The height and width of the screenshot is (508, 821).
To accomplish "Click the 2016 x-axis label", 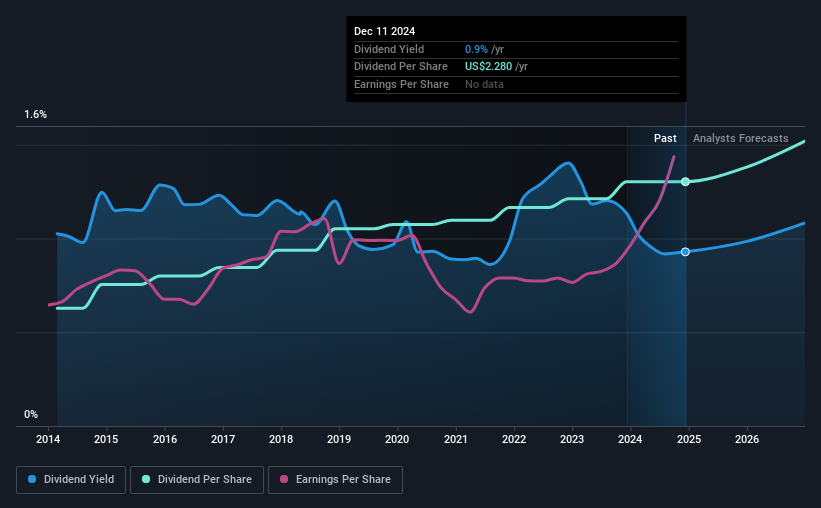I will click(165, 439).
